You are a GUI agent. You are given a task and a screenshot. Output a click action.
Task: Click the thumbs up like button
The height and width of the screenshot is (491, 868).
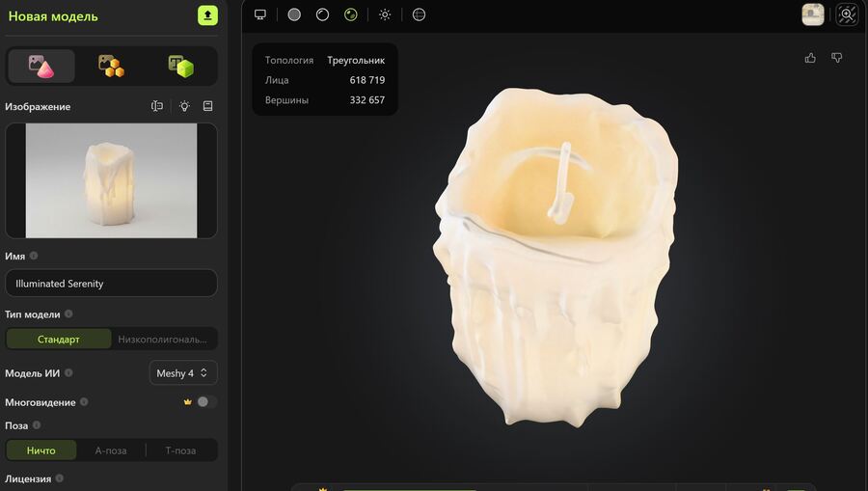[810, 58]
